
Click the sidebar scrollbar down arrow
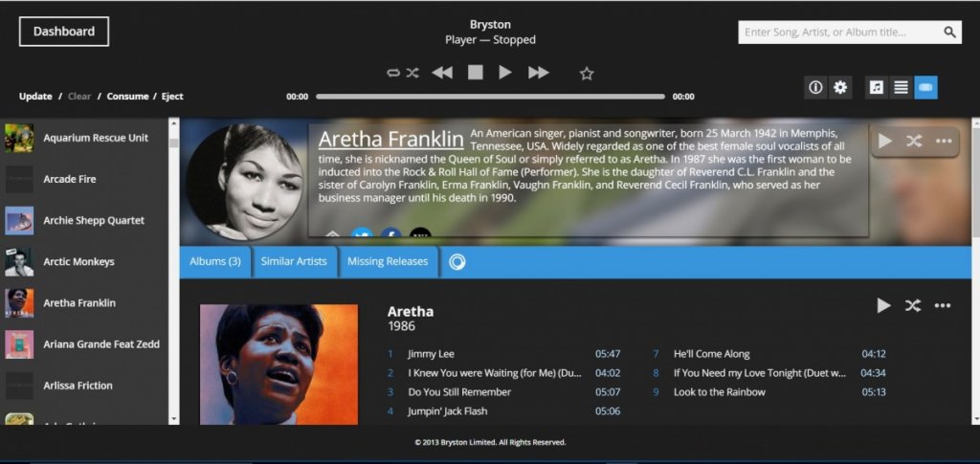(174, 420)
